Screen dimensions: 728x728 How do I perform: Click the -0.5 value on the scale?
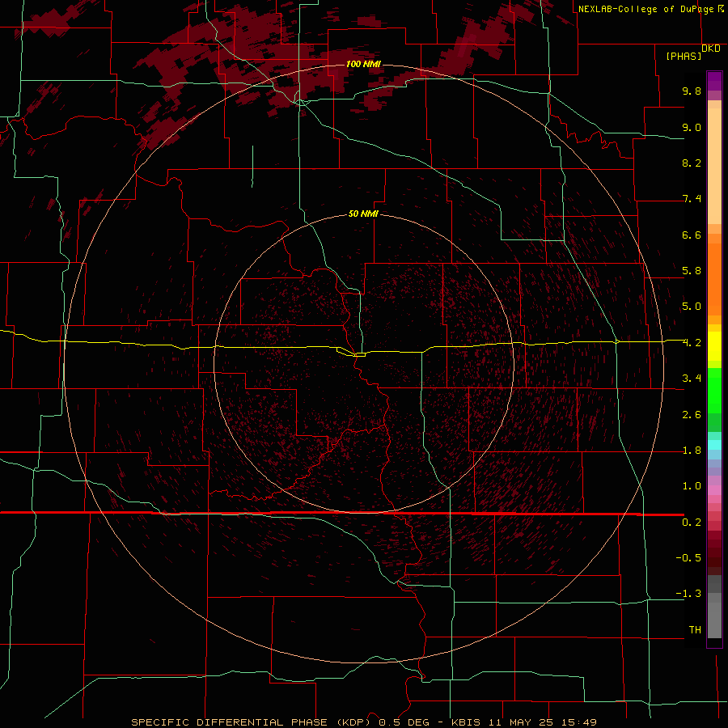coord(688,558)
